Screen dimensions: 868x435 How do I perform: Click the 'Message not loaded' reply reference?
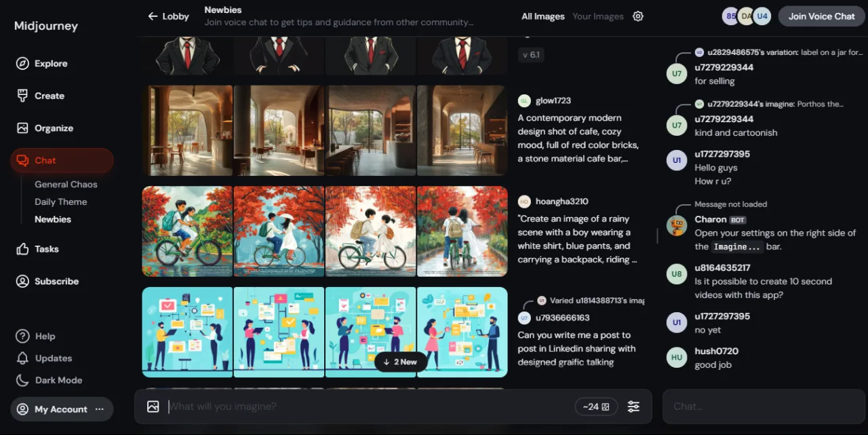coord(730,204)
